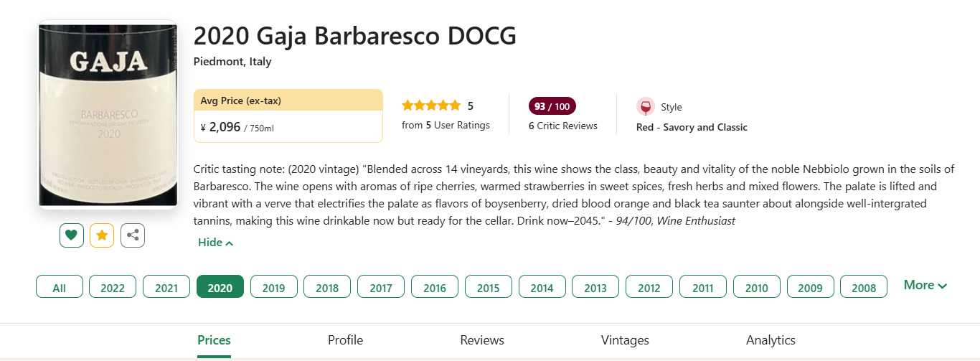The width and height of the screenshot is (980, 361).
Task: Collapse the tasting note with Hide
Action: coord(215,243)
